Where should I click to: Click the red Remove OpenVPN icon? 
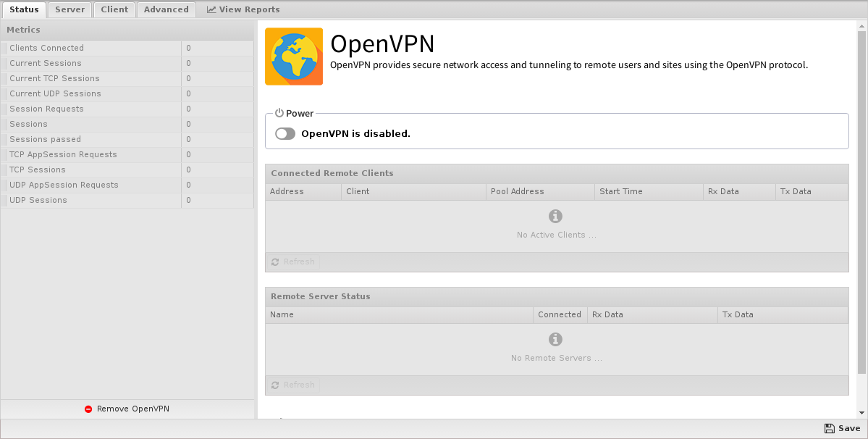click(x=88, y=409)
